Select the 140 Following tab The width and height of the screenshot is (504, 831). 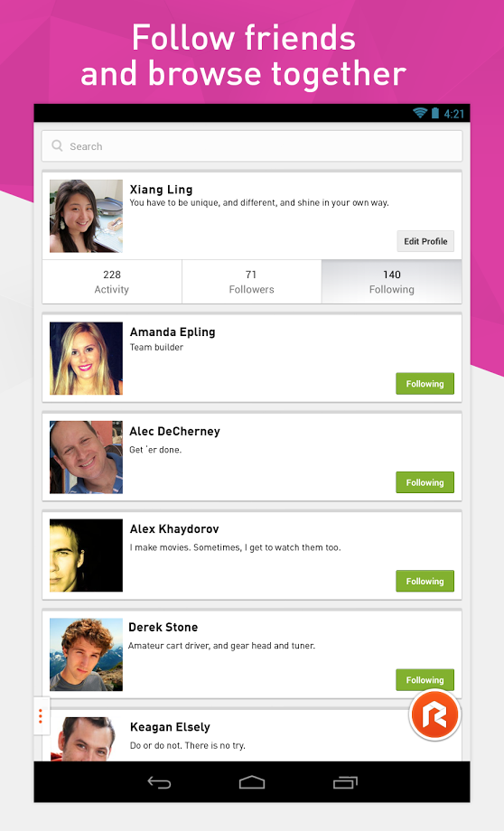point(392,282)
